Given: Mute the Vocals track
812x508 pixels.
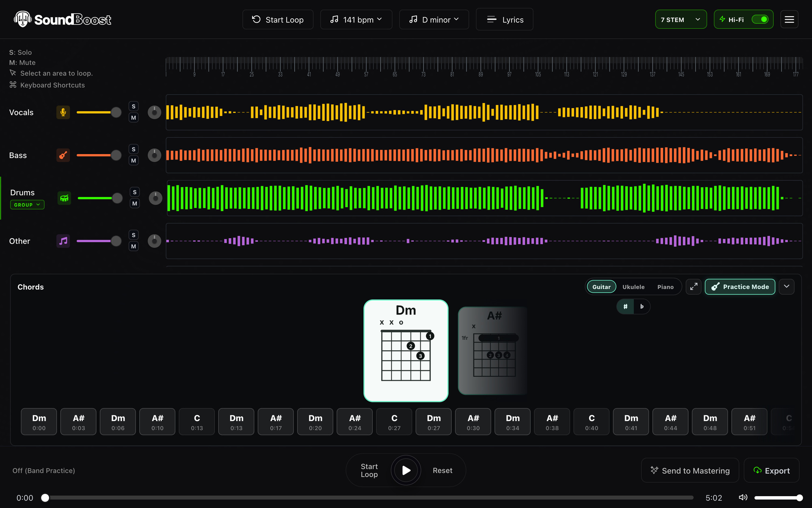Looking at the screenshot, I should 134,118.
